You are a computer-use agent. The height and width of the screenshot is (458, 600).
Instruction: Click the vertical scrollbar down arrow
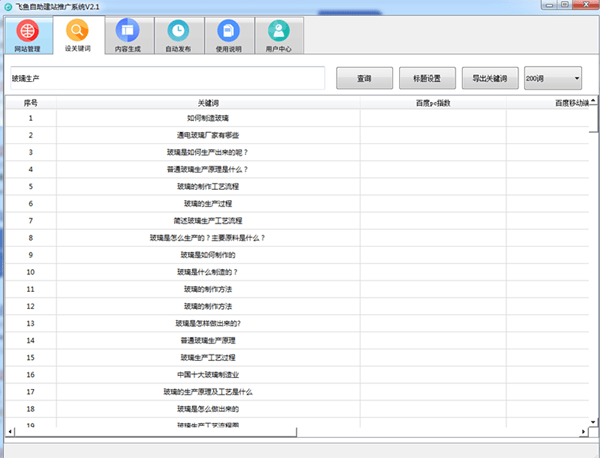tap(594, 420)
